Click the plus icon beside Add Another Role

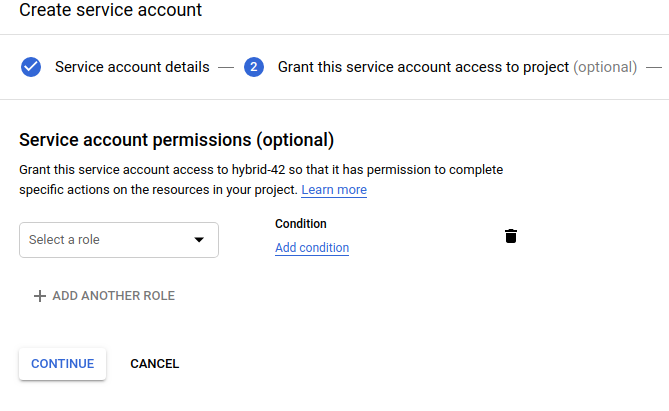click(40, 296)
